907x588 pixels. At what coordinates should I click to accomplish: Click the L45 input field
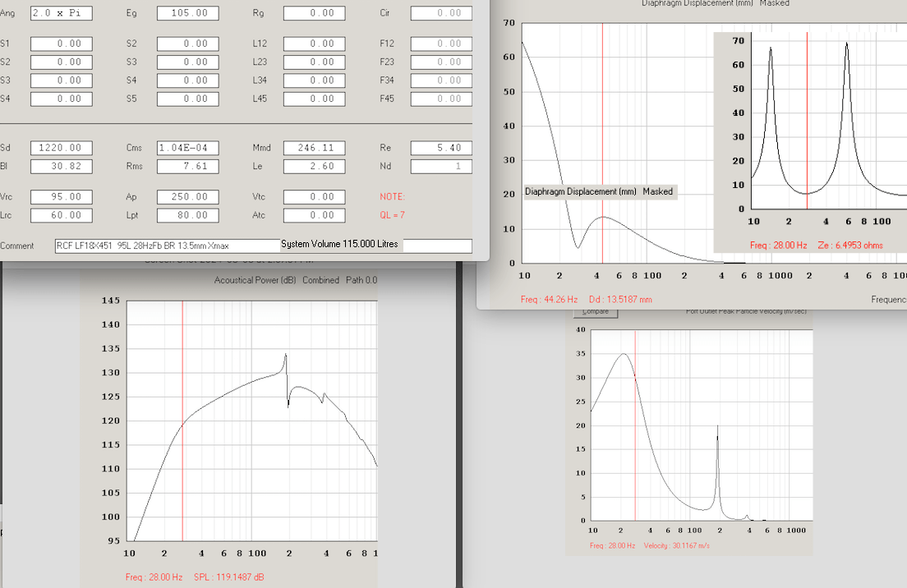[314, 99]
